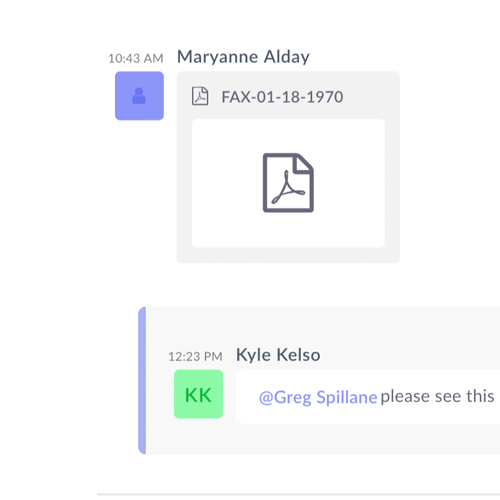Click the @Greg Spillane mention
500x500 pixels.
[x=318, y=397]
